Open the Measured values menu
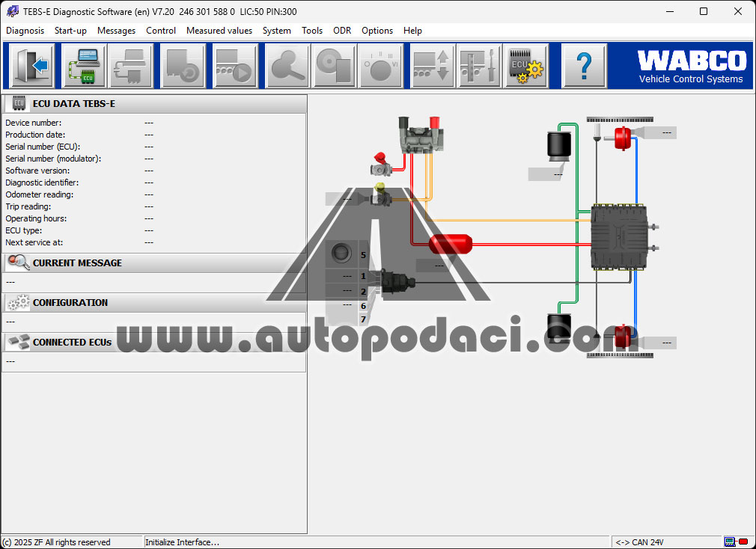This screenshot has height=549, width=756. click(219, 31)
